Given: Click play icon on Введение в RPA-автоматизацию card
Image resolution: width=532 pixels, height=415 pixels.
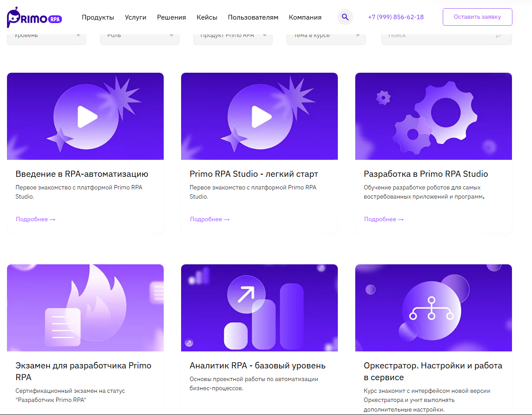Looking at the screenshot, I should click(87, 117).
